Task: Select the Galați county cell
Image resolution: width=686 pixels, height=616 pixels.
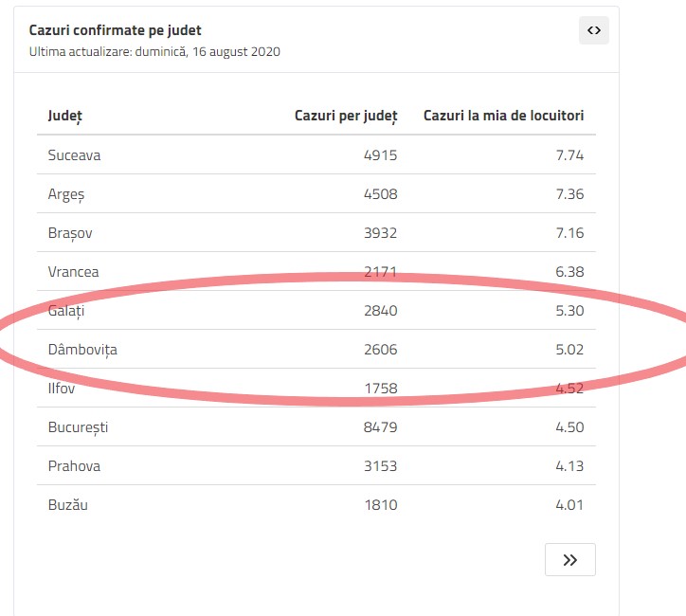Action: coord(66,311)
